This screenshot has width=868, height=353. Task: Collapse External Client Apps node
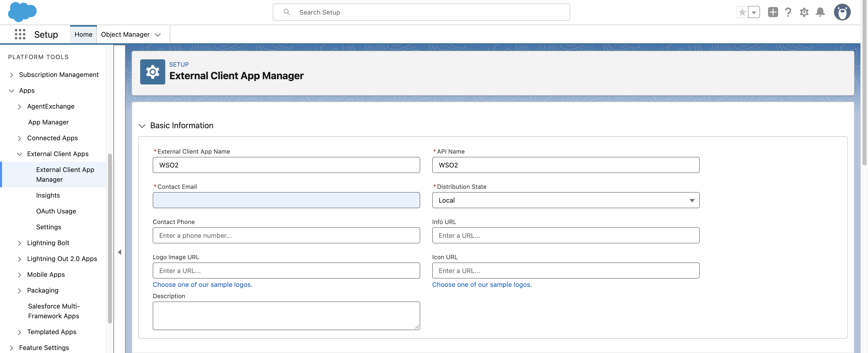(x=20, y=154)
